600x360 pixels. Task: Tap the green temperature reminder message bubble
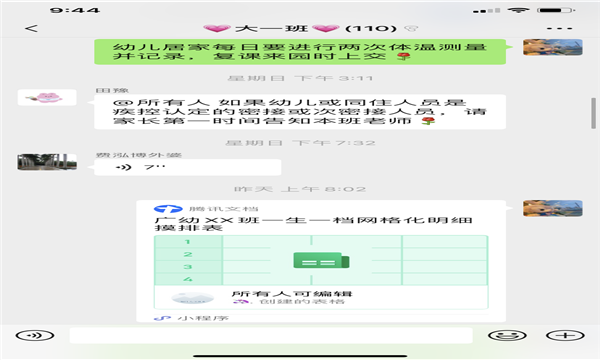300,52
